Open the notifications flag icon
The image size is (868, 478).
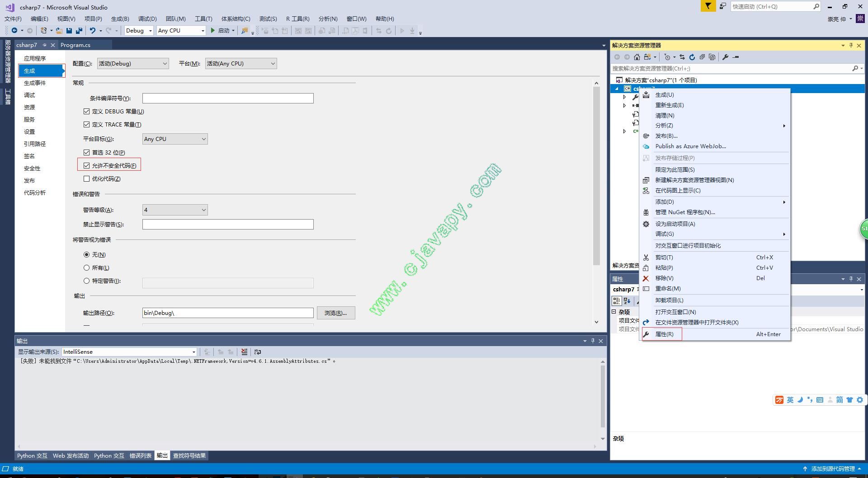tap(708, 6)
